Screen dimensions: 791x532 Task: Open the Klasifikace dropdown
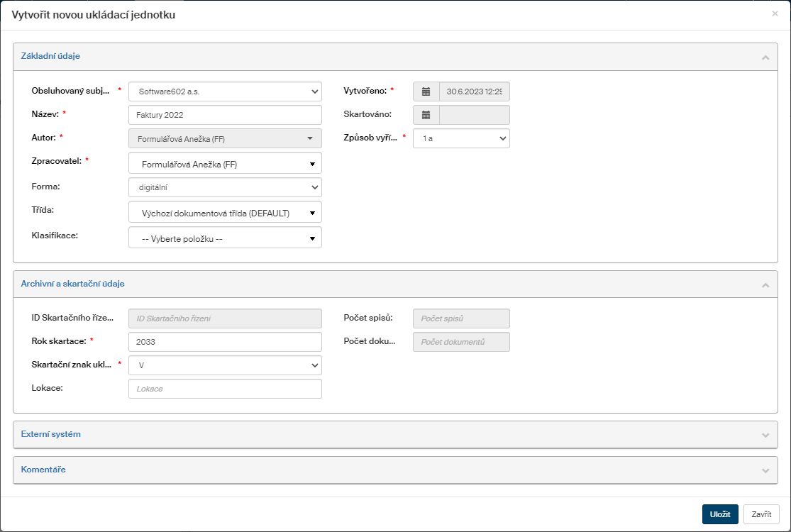[225, 238]
